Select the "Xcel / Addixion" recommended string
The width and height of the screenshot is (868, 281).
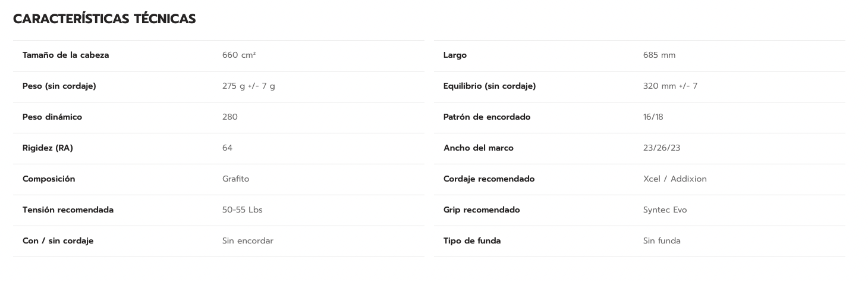coord(675,179)
